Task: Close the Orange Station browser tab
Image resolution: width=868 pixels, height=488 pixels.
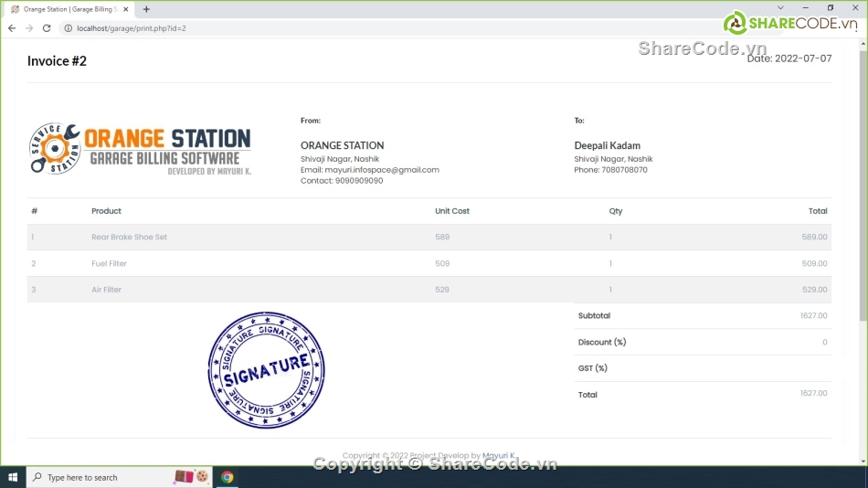Action: (126, 9)
